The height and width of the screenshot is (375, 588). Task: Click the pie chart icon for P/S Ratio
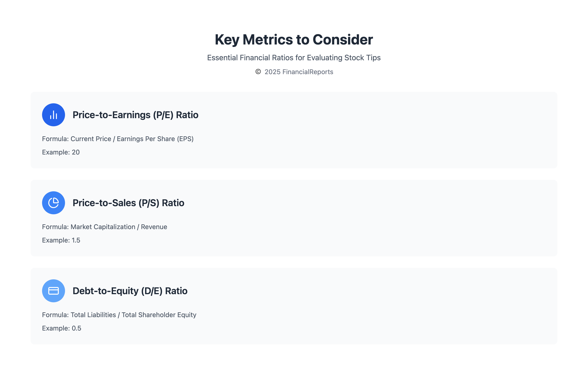[54, 203]
